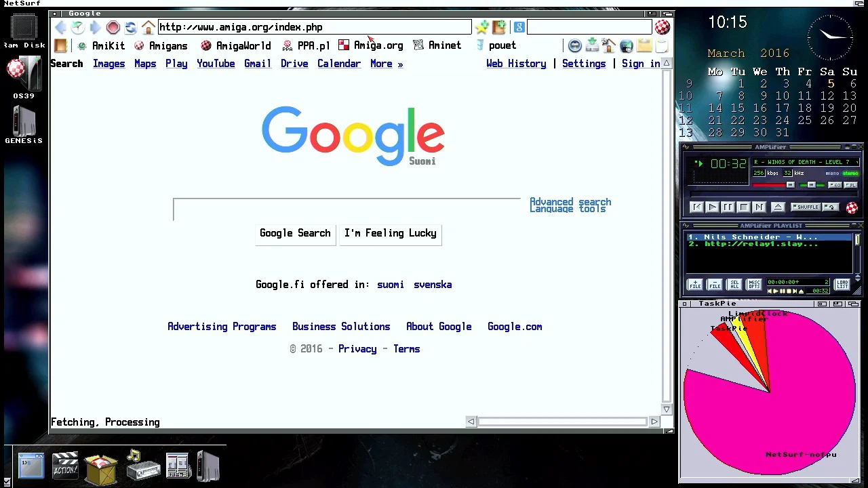
Task: Pause playback in AMPLiFier
Action: [x=728, y=207]
